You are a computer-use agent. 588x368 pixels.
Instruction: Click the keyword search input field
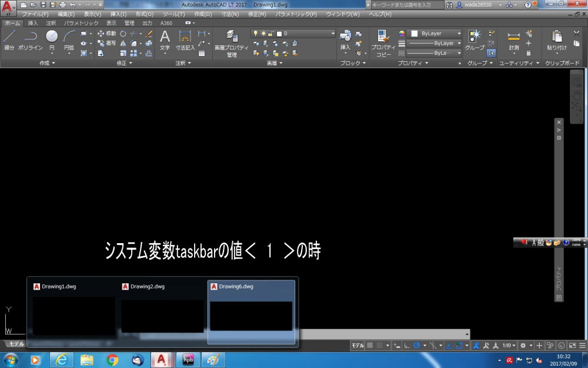(x=406, y=5)
